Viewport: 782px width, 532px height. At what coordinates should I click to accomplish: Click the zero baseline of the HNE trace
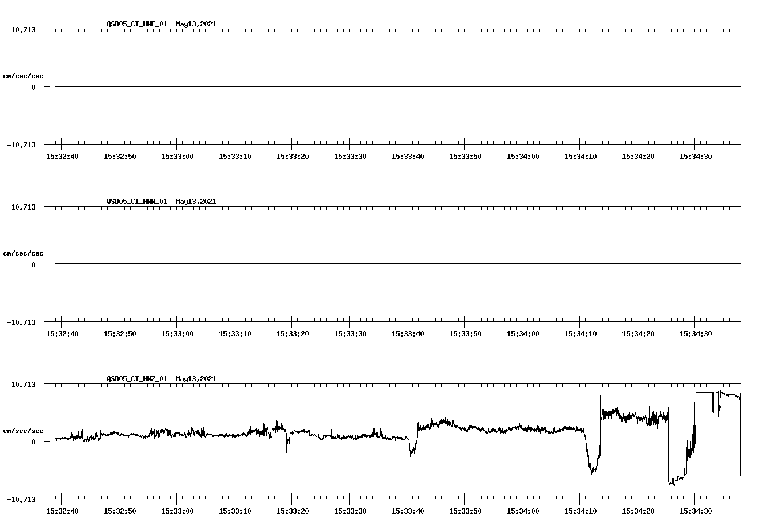point(346,86)
